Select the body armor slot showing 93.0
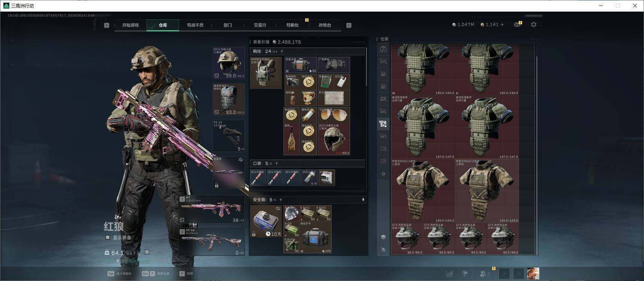The image size is (644, 281). coord(229,99)
